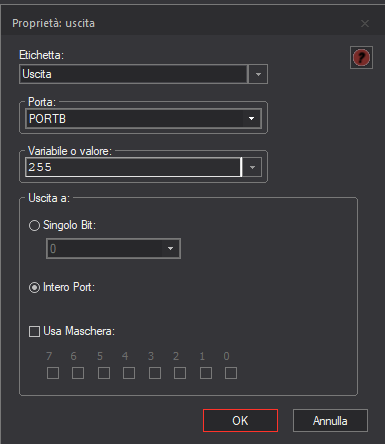This screenshot has width=385, height=444.
Task: Select the Intero Port radio button
Action: (x=34, y=287)
